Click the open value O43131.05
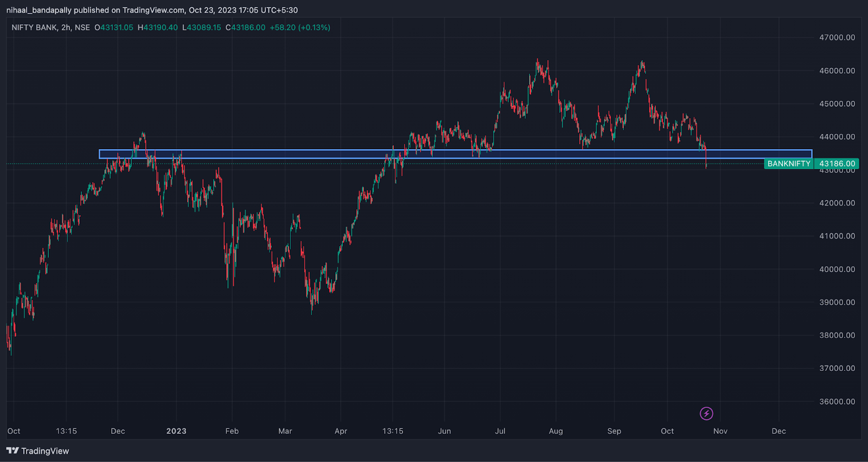The width and height of the screenshot is (868, 462). [114, 28]
